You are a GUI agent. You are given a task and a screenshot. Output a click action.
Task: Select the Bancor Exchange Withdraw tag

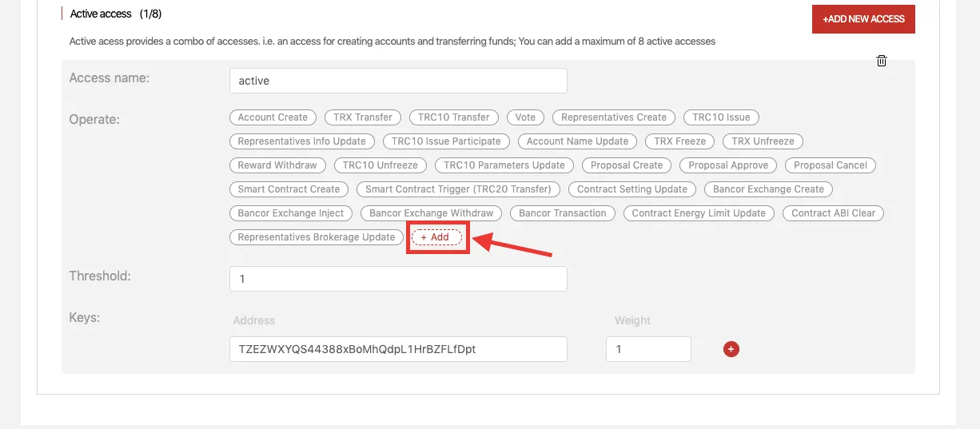tap(432, 213)
